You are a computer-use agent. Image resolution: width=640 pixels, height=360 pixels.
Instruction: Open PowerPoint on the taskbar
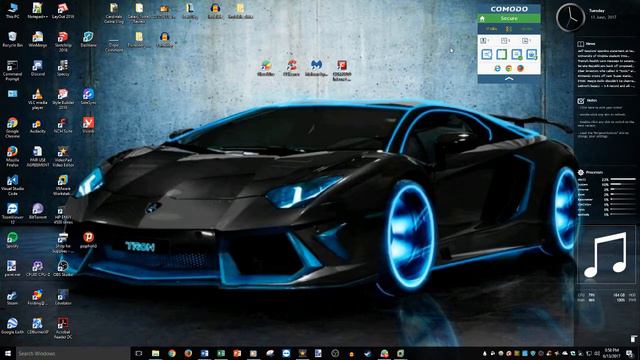coord(237,353)
